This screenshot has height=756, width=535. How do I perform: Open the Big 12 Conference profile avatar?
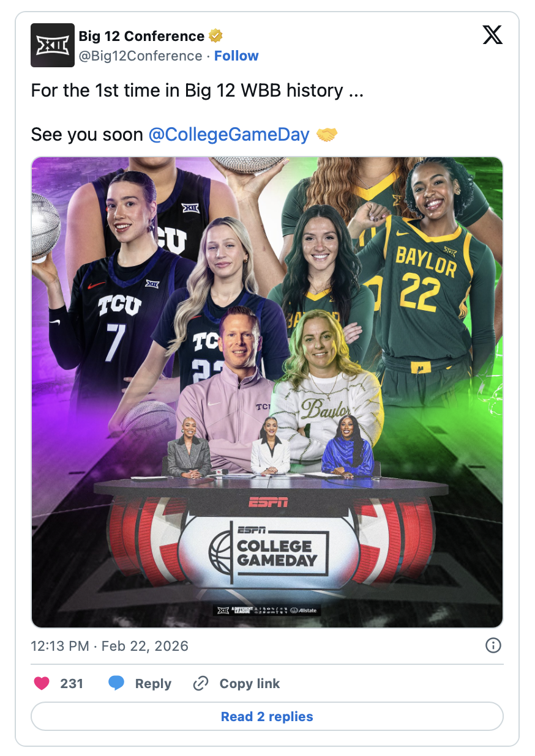[53, 45]
